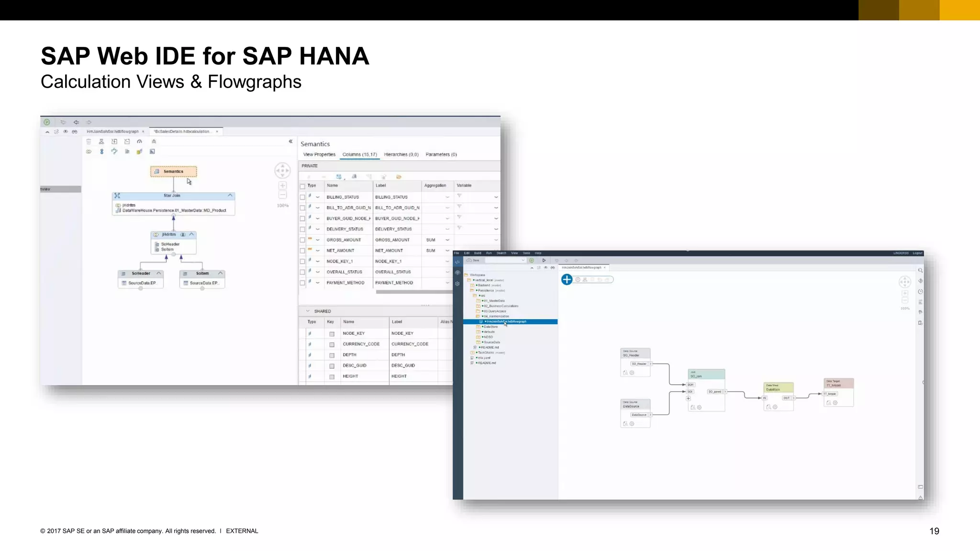The height and width of the screenshot is (551, 980).
Task: Open settings gear of the SO_Header data source node
Action: (x=632, y=373)
